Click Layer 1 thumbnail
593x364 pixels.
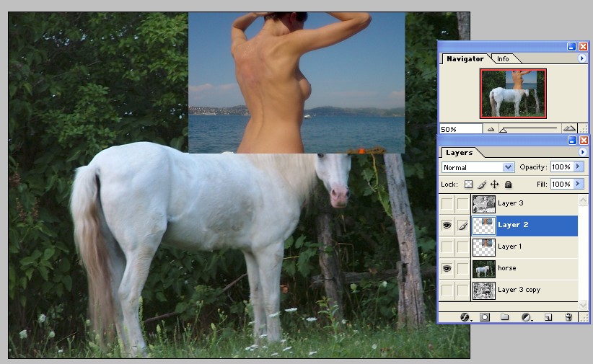click(483, 247)
